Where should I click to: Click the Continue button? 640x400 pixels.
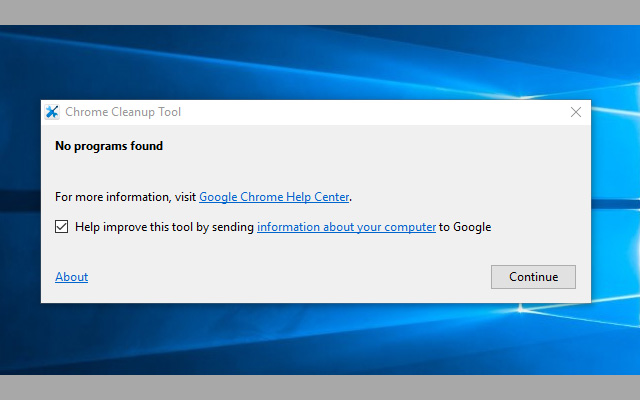click(x=533, y=277)
